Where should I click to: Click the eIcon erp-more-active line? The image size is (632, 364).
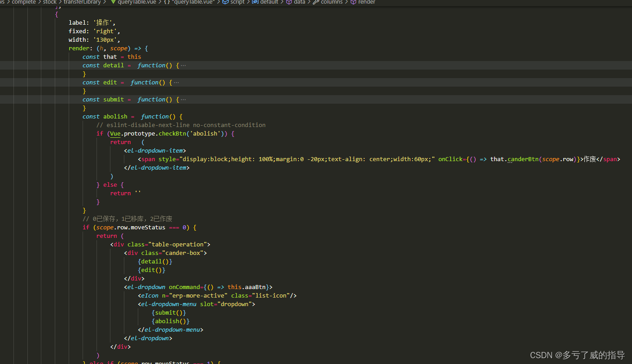click(217, 296)
